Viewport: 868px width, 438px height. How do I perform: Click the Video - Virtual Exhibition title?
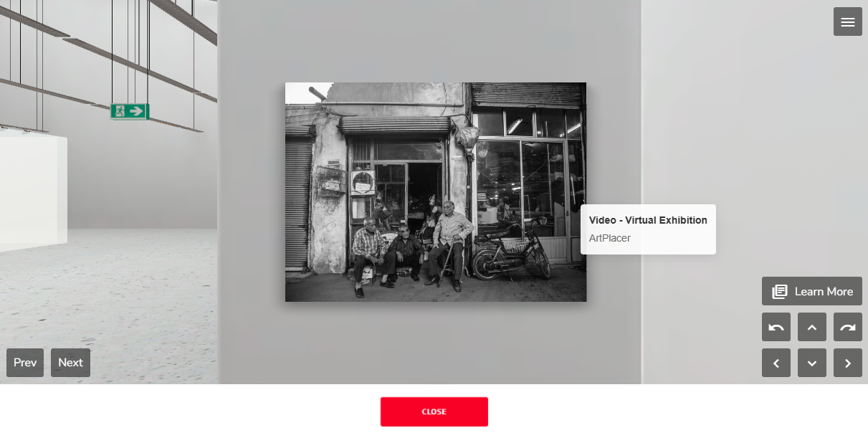click(x=648, y=220)
